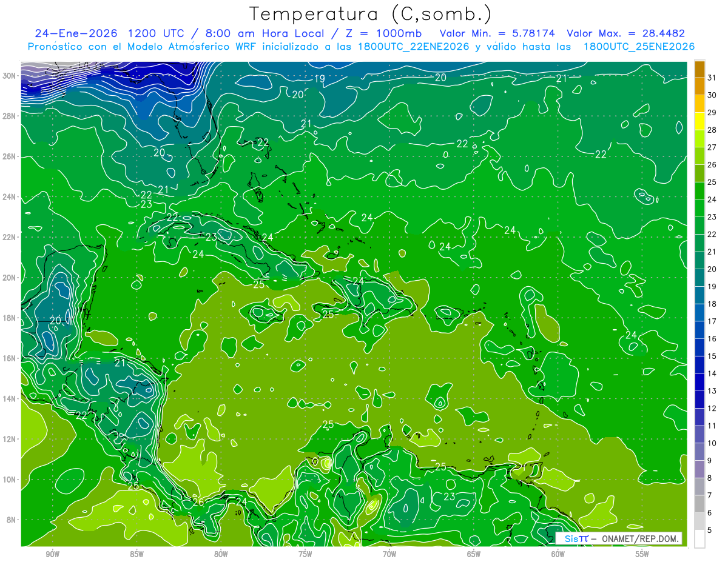Click the "20N" latitude label
Image resolution: width=728 pixels, height=562 pixels.
pyautogui.click(x=10, y=278)
